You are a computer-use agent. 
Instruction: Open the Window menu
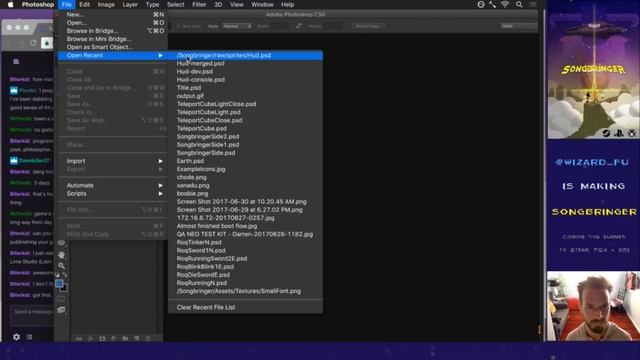click(x=262, y=4)
